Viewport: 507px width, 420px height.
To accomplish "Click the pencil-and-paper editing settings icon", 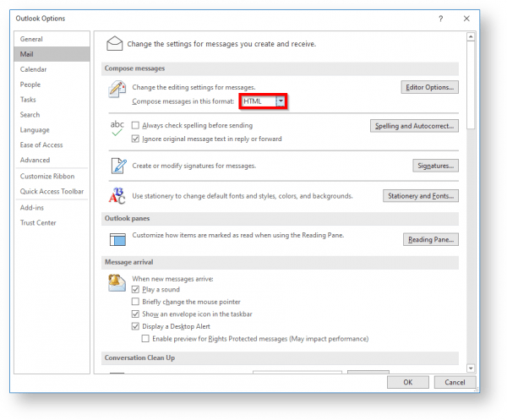I will coord(117,90).
